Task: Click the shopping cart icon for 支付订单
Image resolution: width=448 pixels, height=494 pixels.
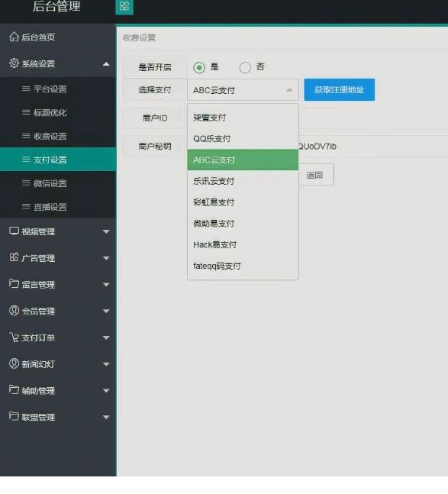Action: [x=14, y=337]
